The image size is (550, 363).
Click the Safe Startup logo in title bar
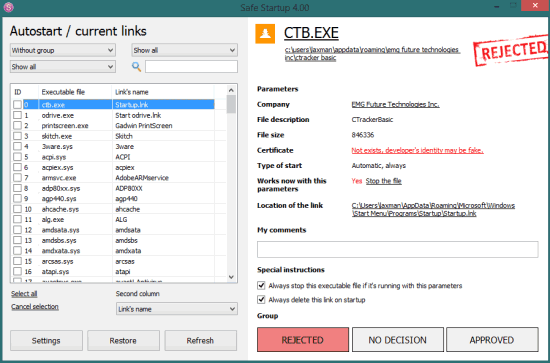(8, 7)
